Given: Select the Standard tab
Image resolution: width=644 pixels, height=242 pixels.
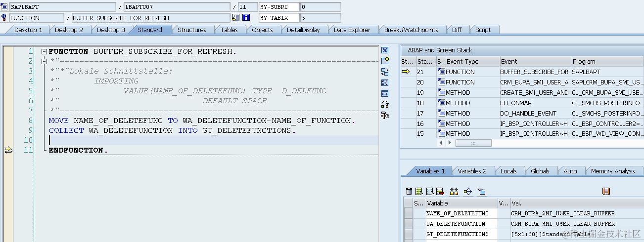Looking at the screenshot, I should click(x=150, y=30).
